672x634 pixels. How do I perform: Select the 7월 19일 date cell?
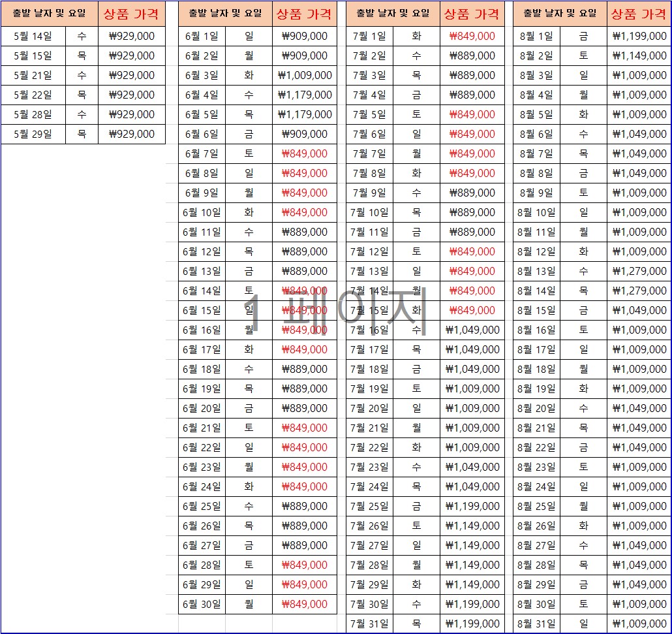point(369,388)
